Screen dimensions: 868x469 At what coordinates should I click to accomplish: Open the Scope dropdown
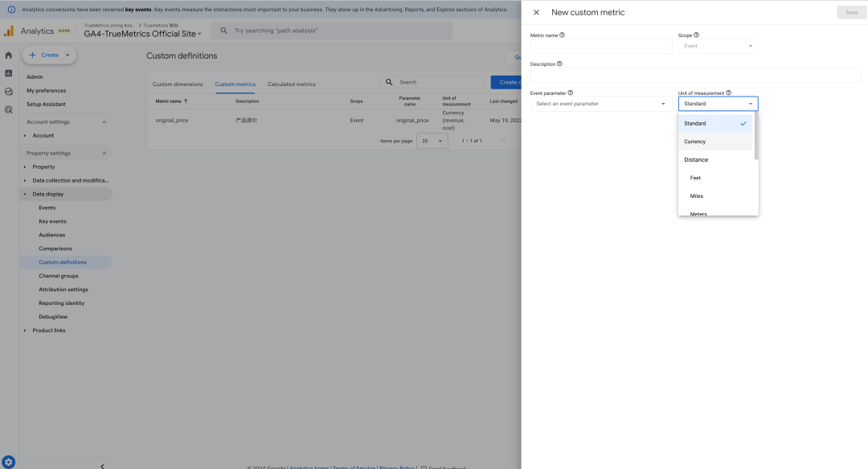point(718,46)
